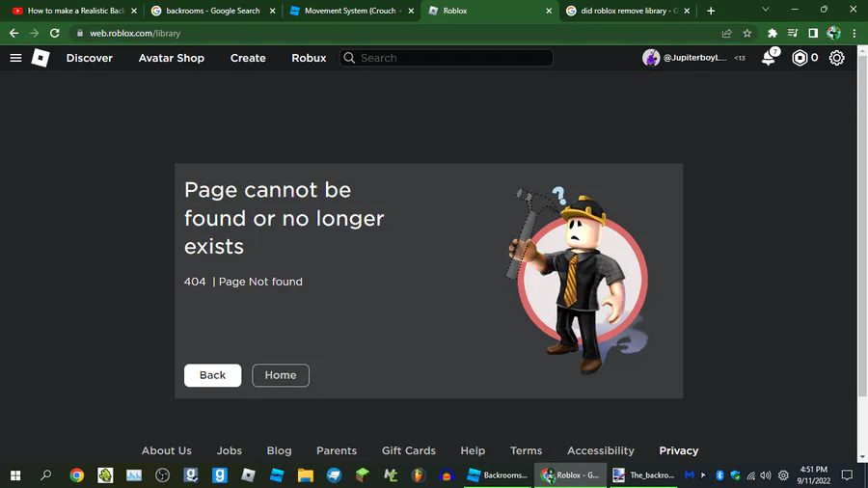
Task: Go to the Create page
Action: (248, 58)
